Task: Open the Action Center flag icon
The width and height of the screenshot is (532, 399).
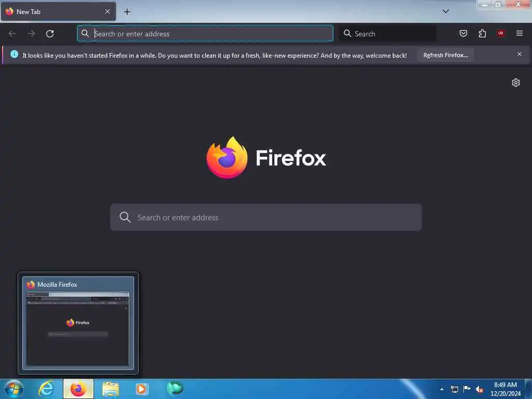Action: point(467,389)
